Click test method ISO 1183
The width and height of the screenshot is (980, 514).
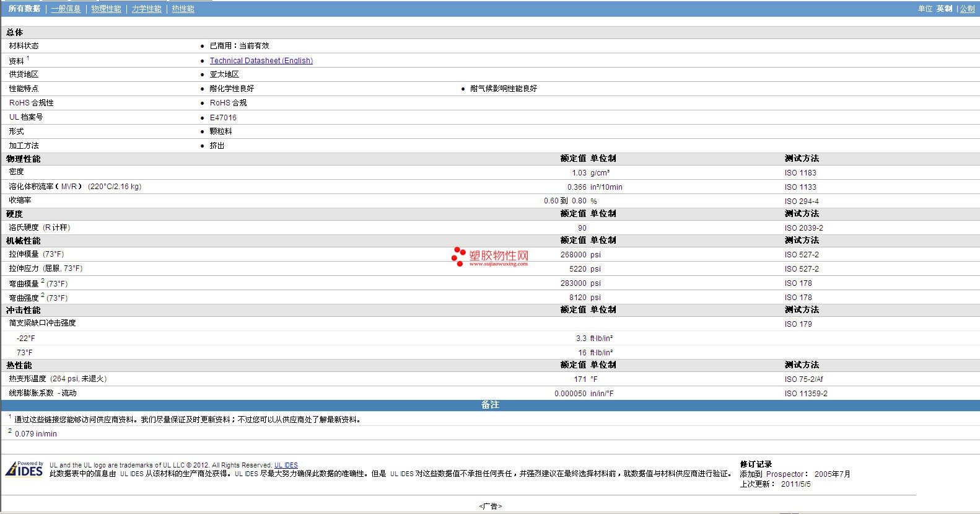coord(800,173)
